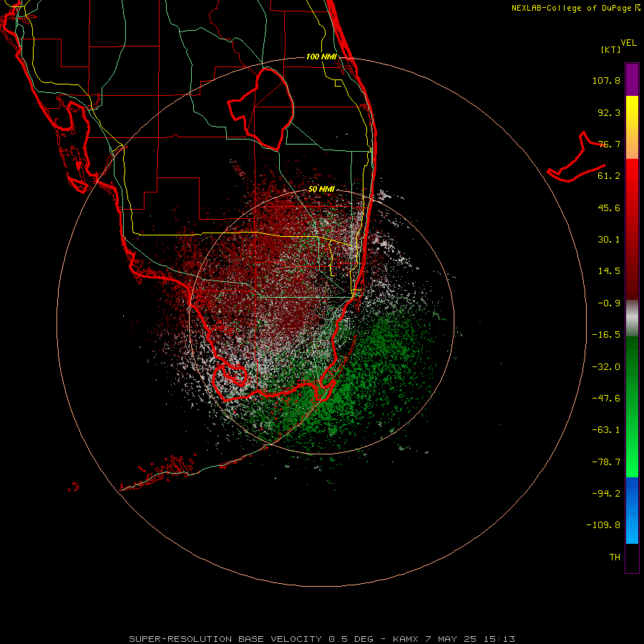The height and width of the screenshot is (644, 644).
Task: Select the 45.6 legend value
Action: click(609, 208)
